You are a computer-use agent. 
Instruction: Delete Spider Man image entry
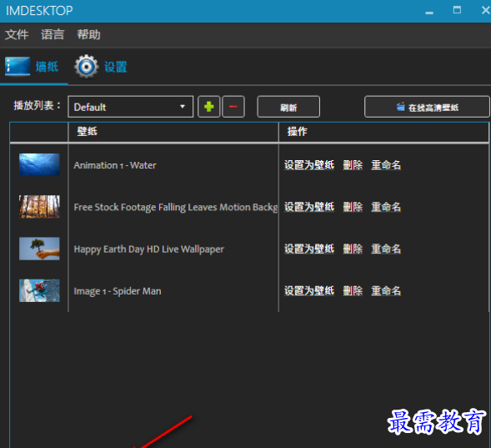[353, 290]
